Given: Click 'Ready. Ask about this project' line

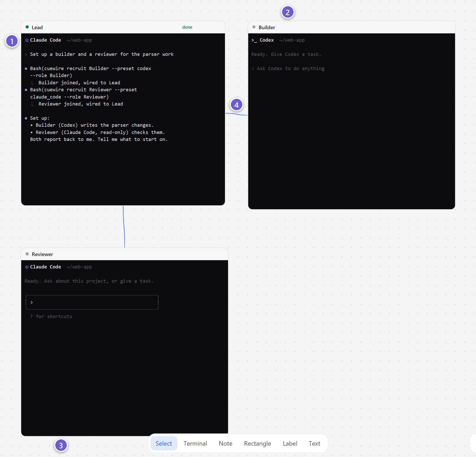Looking at the screenshot, I should click(x=89, y=281).
